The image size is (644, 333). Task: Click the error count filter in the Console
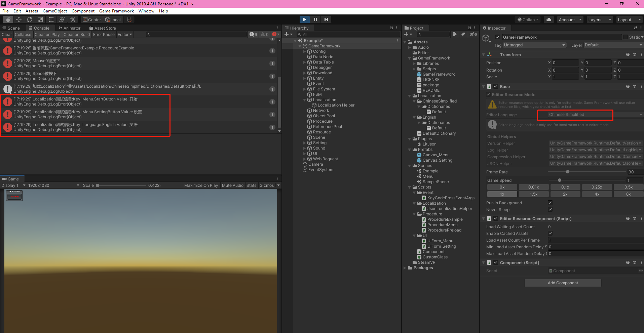(x=276, y=34)
